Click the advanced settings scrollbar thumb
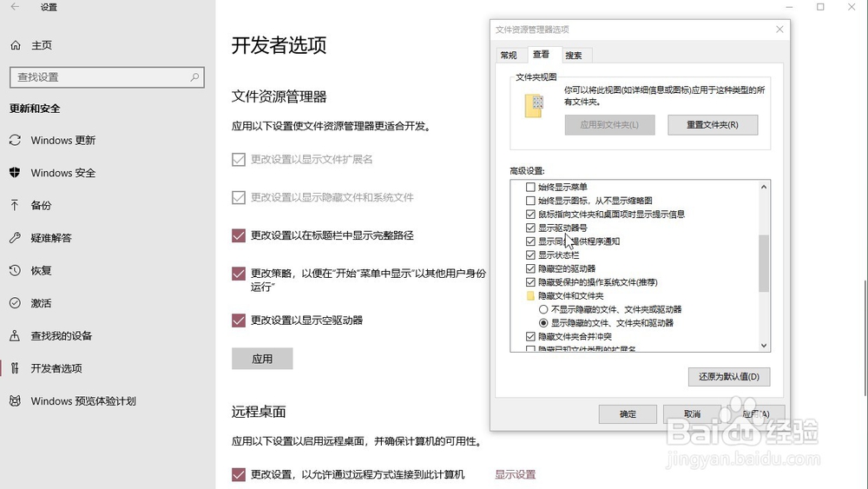 (x=764, y=263)
